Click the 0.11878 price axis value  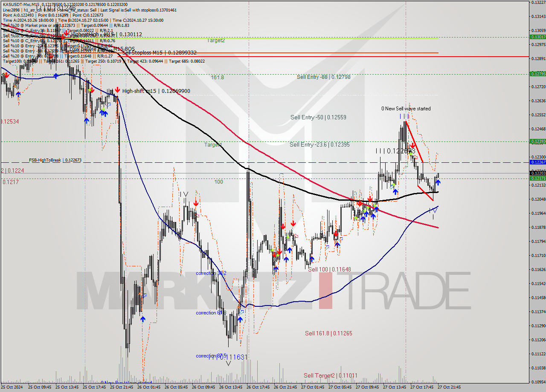[x=539, y=227]
